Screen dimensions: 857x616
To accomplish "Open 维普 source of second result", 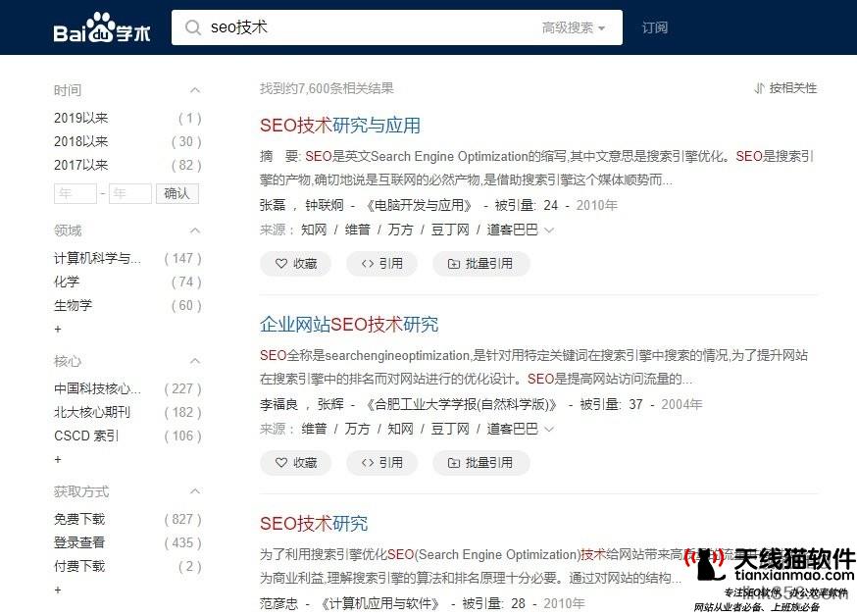I will 314,429.
